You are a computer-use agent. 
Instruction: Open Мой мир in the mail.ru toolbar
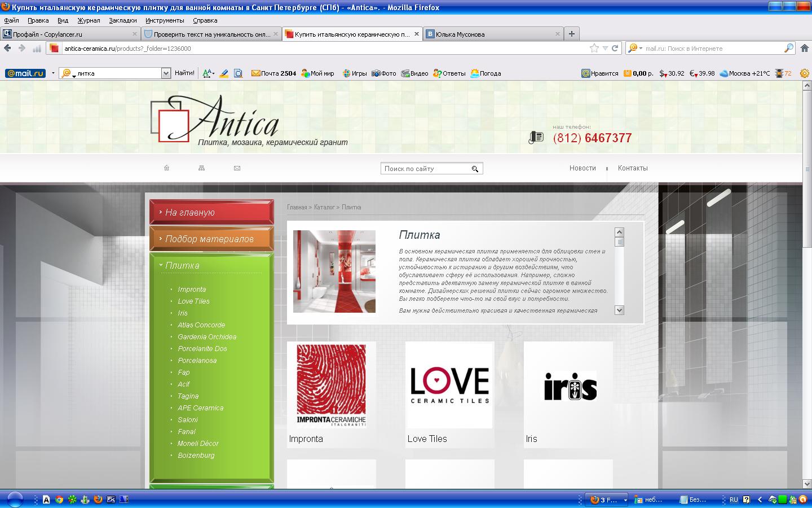317,73
